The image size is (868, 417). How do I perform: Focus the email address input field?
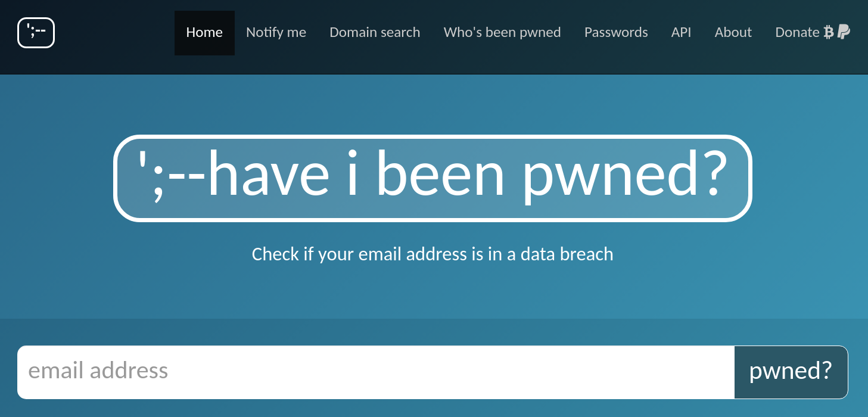[x=375, y=372]
